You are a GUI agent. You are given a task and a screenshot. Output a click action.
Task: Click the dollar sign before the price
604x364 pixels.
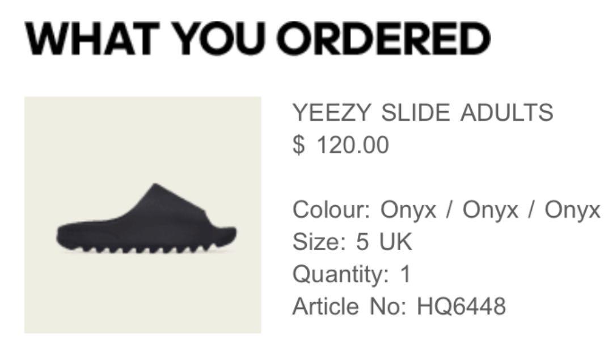click(x=298, y=145)
